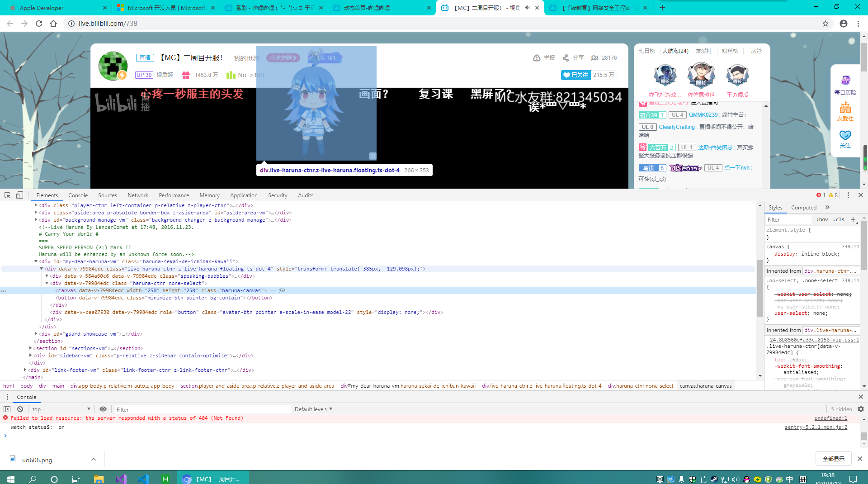Viewport: 868px width, 484px height.
Task: Open the sentry-5.2.1.min.js:2 source link
Action: (x=816, y=427)
